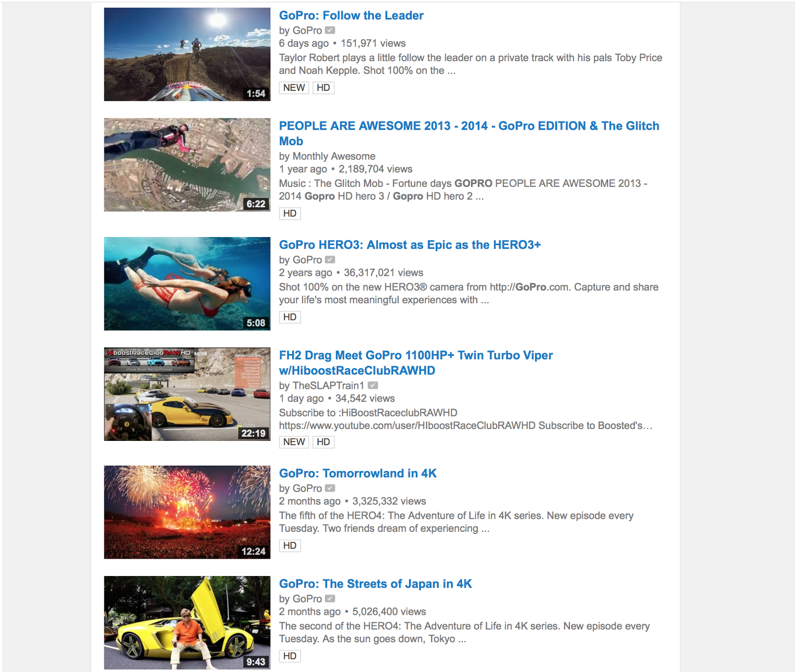This screenshot has width=795, height=672.
Task: Open the fireworks Tomorrowland thumbnail
Action: click(187, 512)
